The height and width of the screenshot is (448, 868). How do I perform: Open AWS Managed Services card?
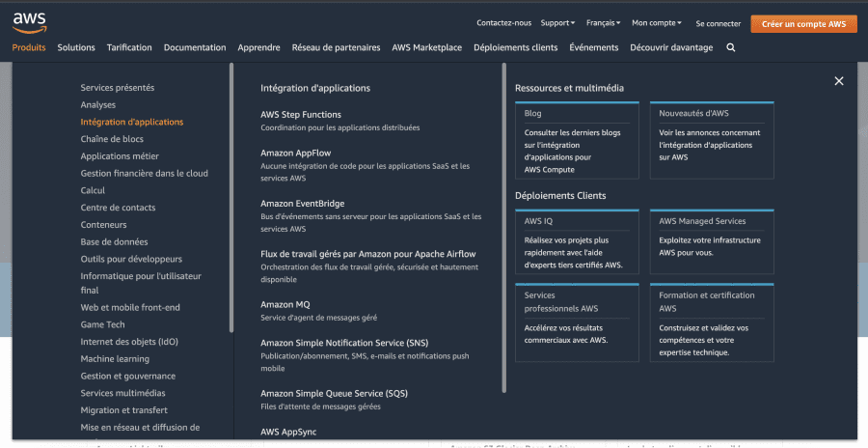click(712, 241)
